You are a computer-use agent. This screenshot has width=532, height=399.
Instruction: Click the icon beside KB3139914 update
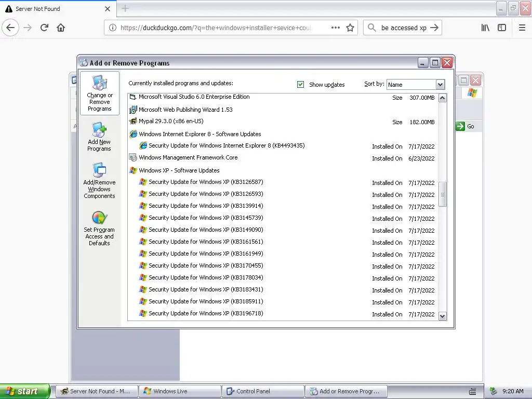[x=143, y=206]
